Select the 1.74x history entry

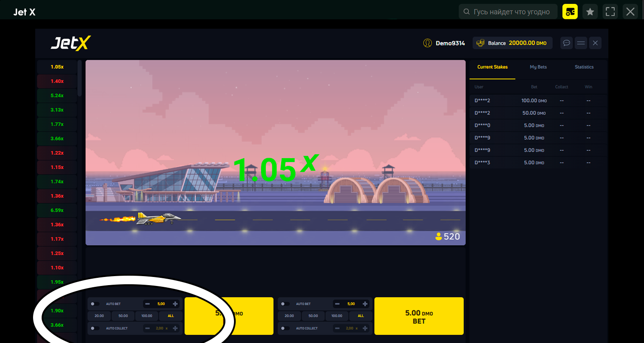coord(57,182)
